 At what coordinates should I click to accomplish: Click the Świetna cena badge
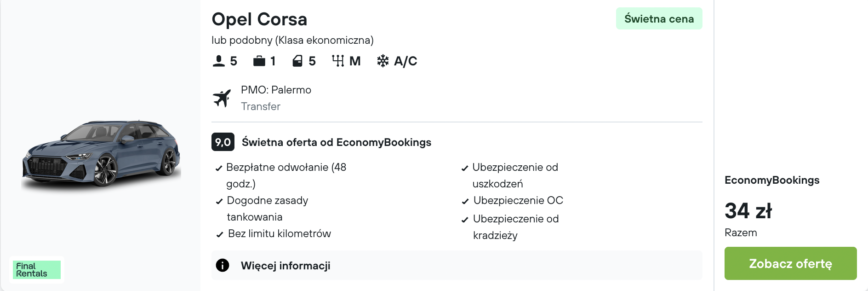coord(659,19)
